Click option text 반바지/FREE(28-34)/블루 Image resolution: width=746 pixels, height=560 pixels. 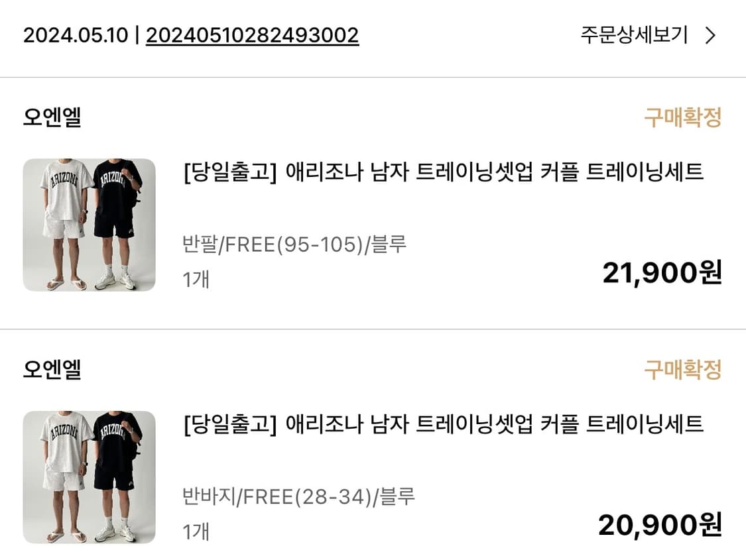[x=298, y=496]
